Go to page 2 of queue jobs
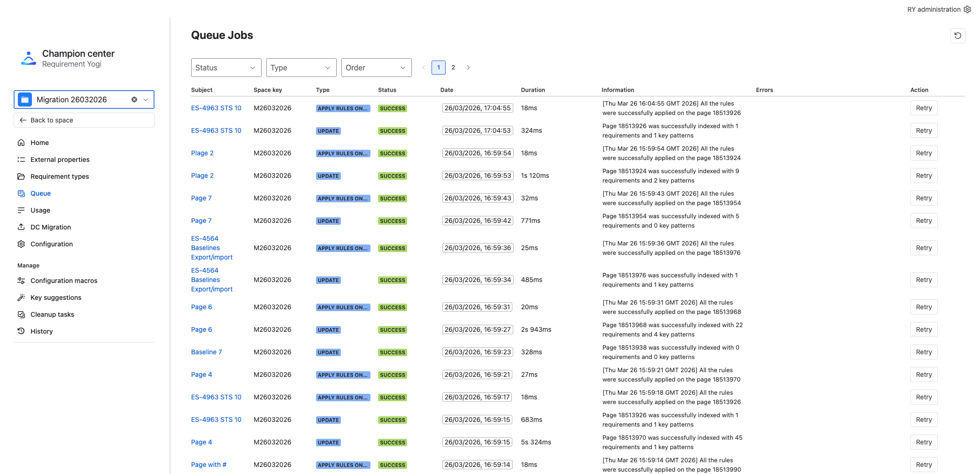The width and height of the screenshot is (980, 474). pos(453,68)
